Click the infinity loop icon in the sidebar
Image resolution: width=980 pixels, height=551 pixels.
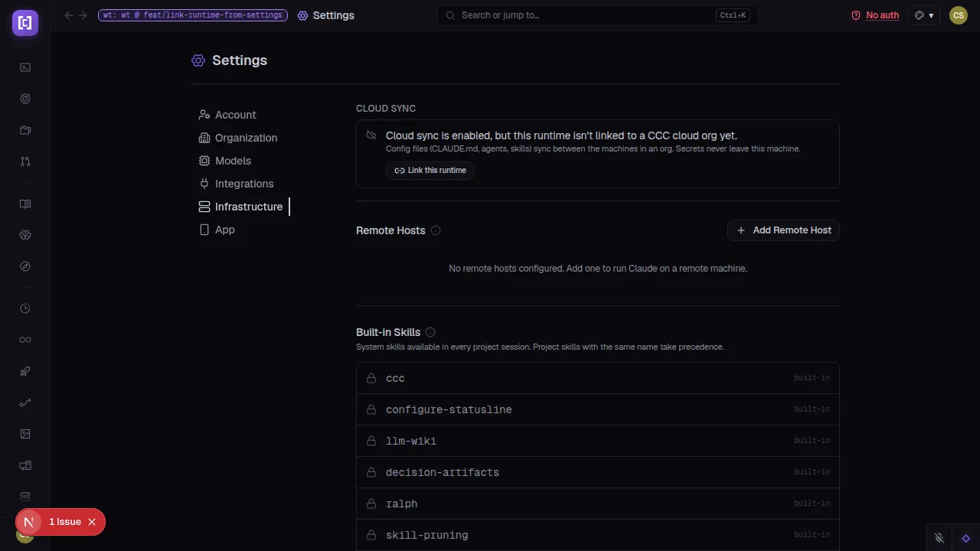[x=25, y=340]
